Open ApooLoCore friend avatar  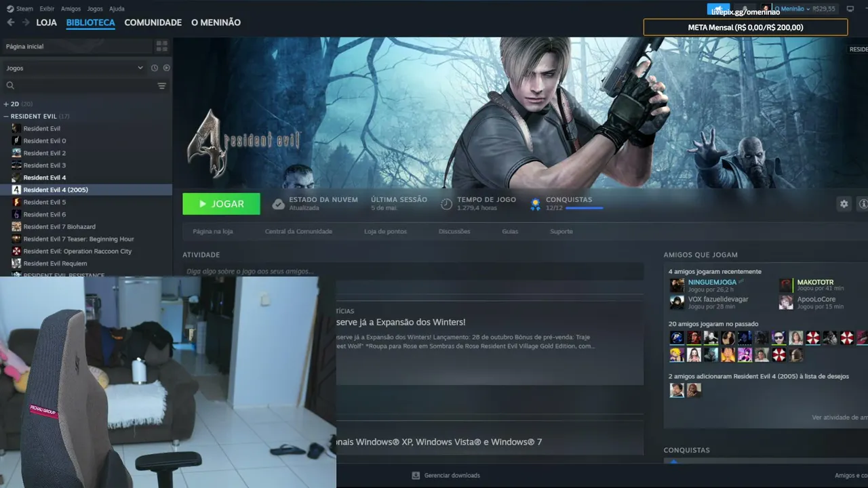pyautogui.click(x=786, y=302)
